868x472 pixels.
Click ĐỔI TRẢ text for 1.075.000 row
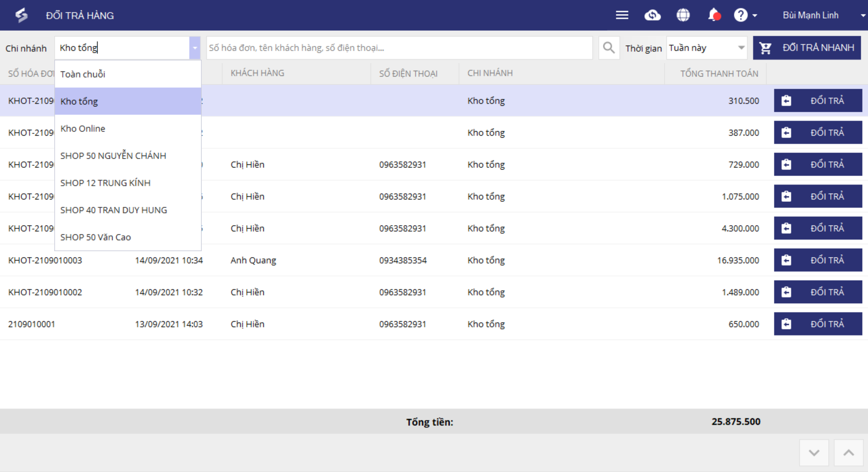pos(827,196)
